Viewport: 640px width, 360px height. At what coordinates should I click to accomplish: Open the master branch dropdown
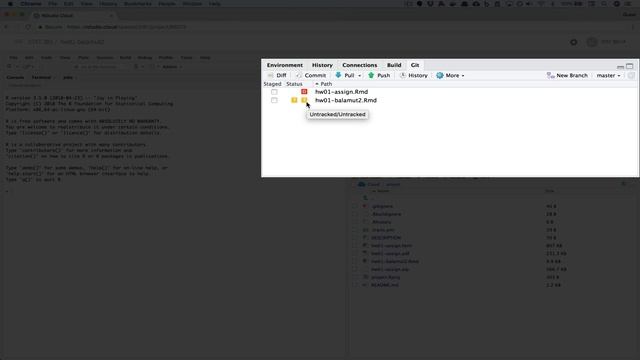click(x=608, y=76)
